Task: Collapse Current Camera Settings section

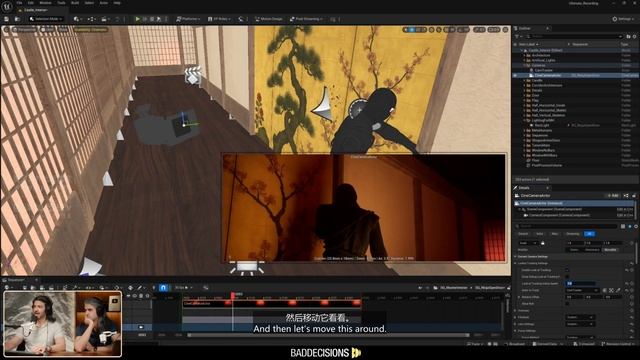Action: (x=516, y=256)
